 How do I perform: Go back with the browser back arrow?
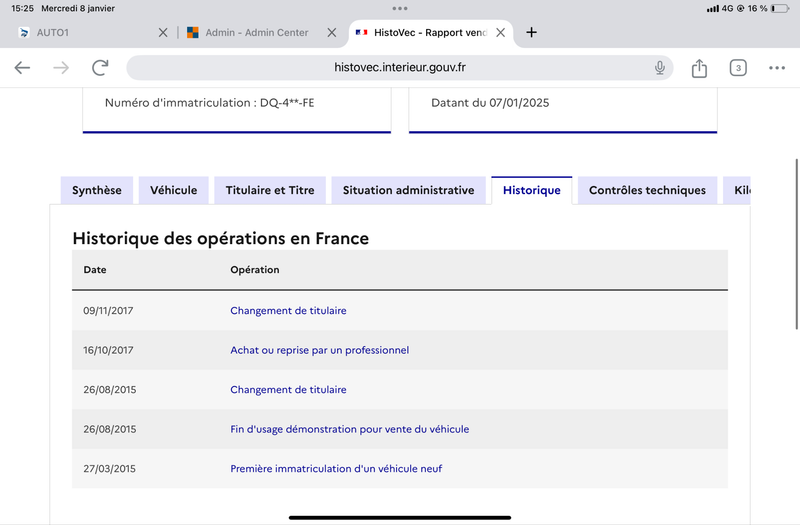pyautogui.click(x=22, y=67)
